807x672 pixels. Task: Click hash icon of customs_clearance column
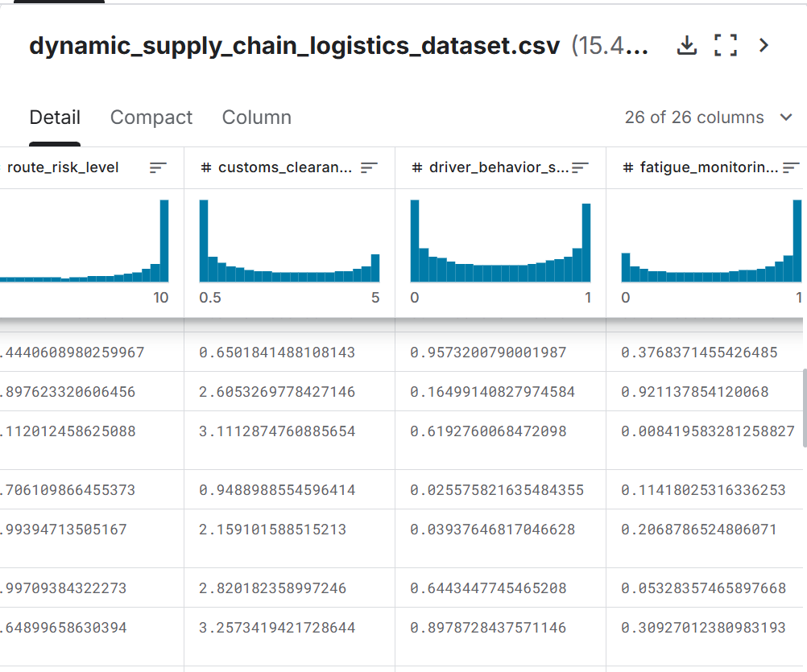pyautogui.click(x=206, y=167)
